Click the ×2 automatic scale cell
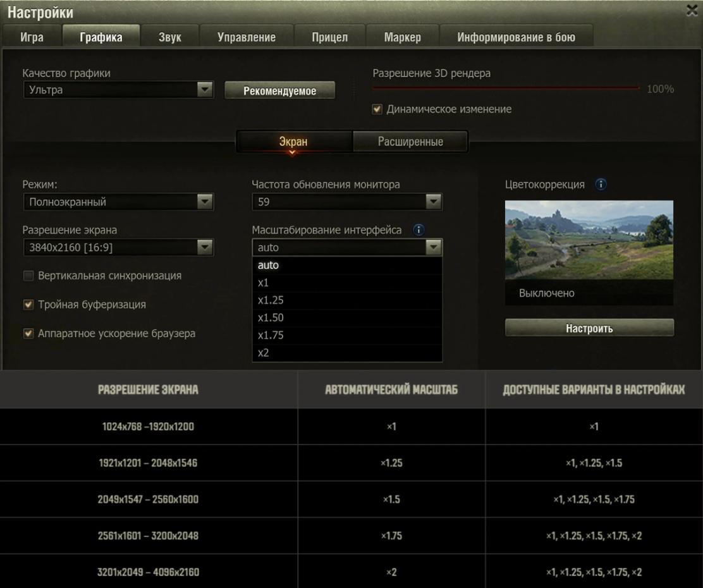703x588 pixels. [391, 572]
